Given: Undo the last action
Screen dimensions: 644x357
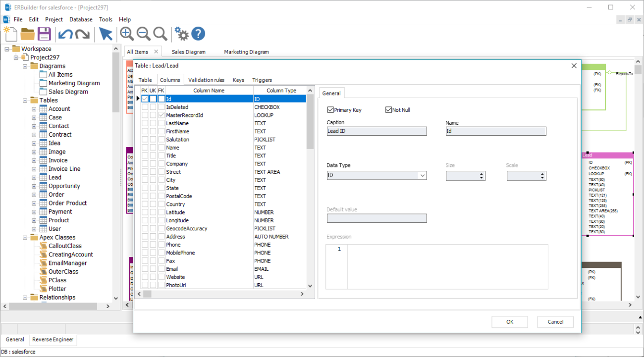Looking at the screenshot, I should click(x=65, y=34).
